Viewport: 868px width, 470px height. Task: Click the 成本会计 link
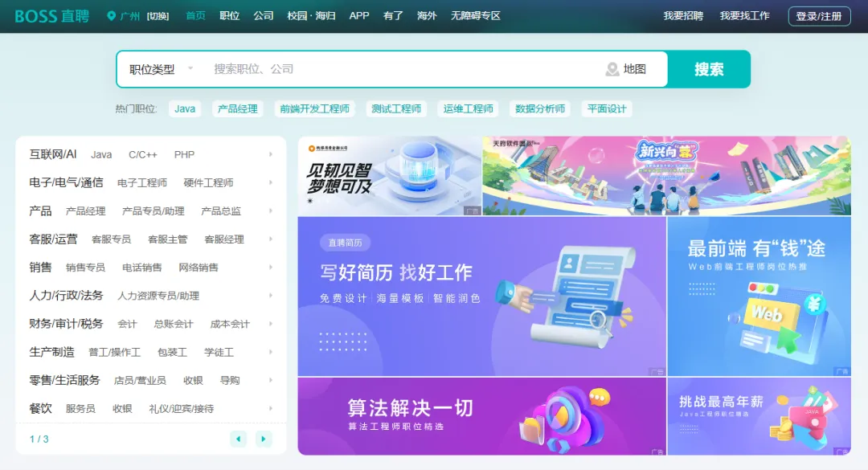click(230, 324)
